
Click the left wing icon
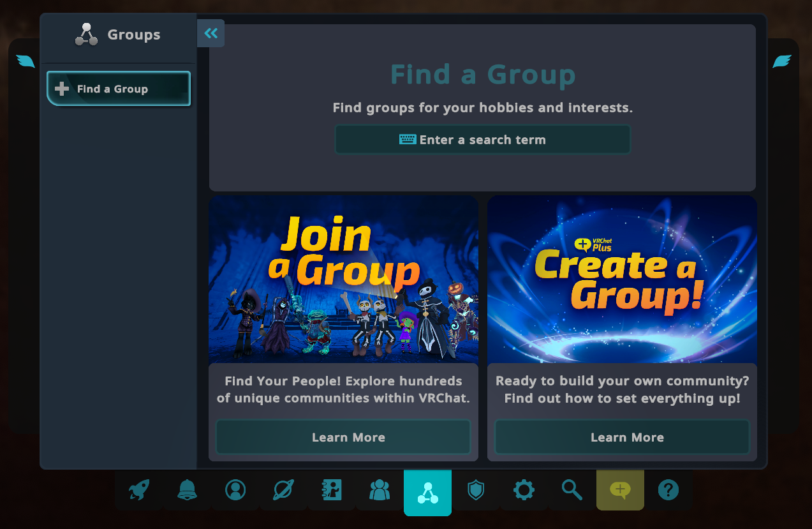click(26, 61)
